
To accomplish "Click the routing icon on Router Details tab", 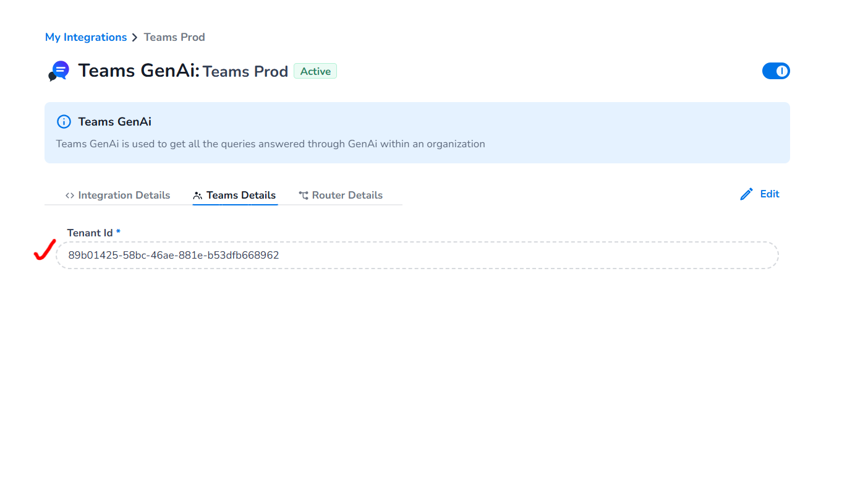I will pos(304,196).
